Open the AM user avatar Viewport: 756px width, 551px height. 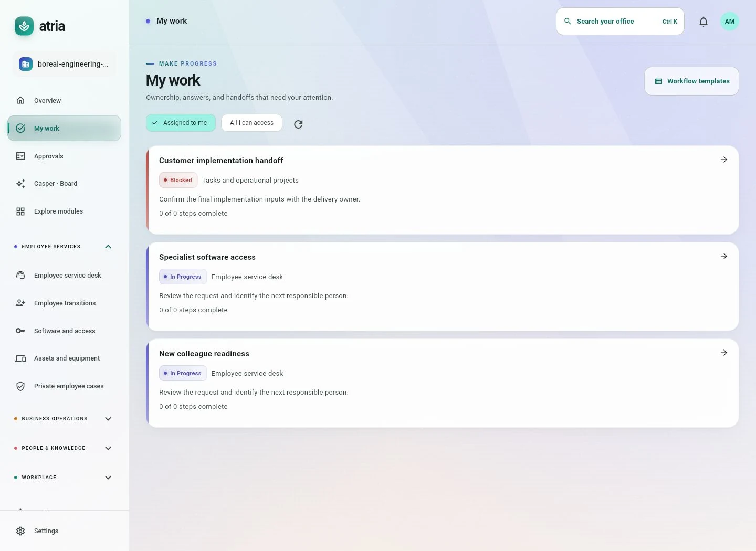point(729,22)
